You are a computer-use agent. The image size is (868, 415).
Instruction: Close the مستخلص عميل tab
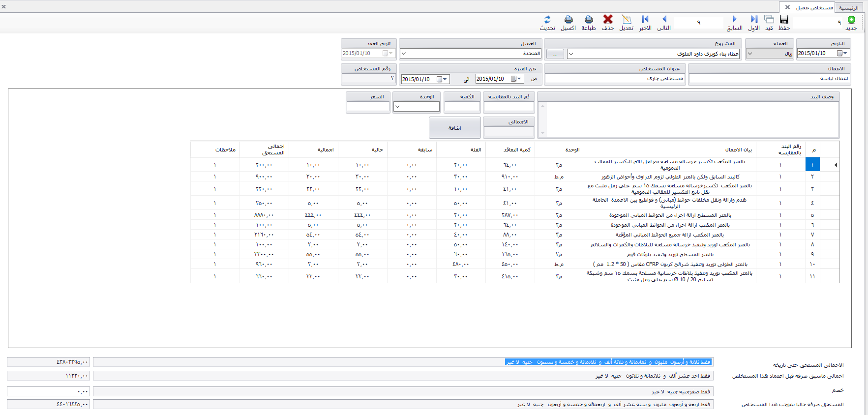pos(787,7)
